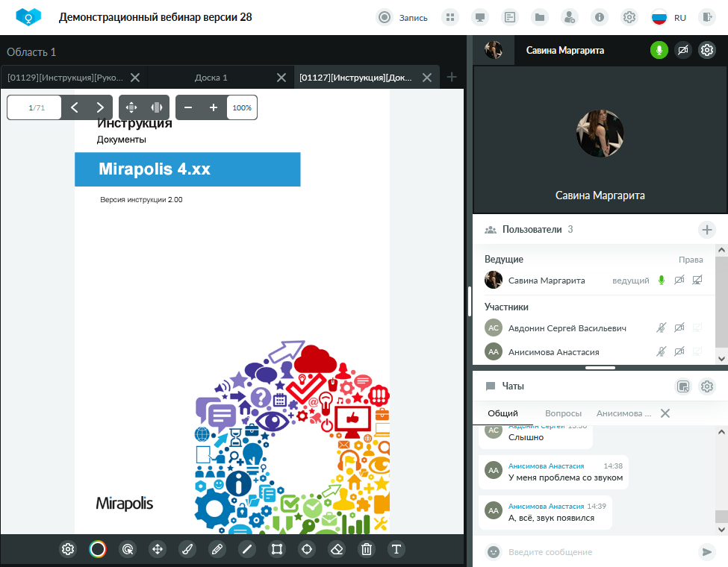Toggle camera for Анисимова Анастасия
728x567 pixels.
pyautogui.click(x=679, y=351)
